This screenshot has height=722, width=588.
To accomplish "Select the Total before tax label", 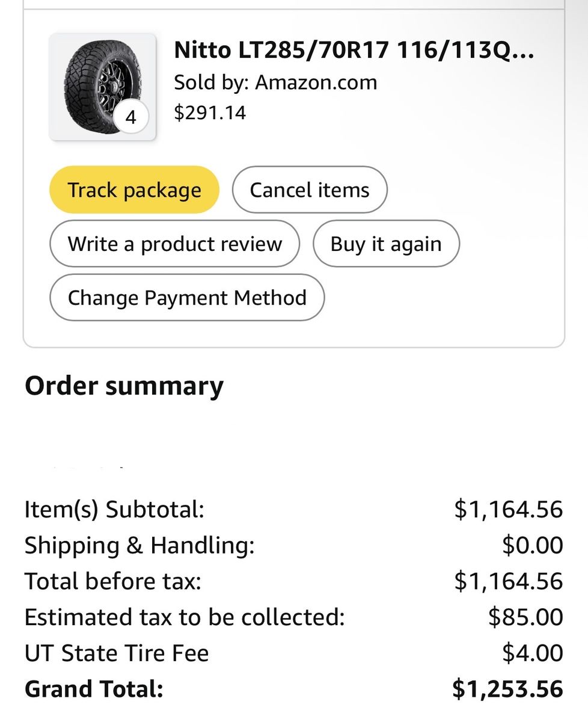I will tap(112, 582).
